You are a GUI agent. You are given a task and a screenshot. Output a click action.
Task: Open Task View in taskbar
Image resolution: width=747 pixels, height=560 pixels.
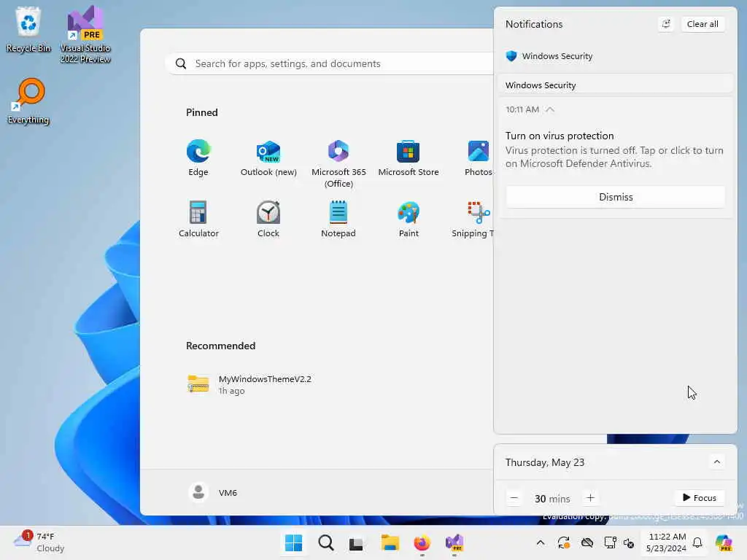356,542
